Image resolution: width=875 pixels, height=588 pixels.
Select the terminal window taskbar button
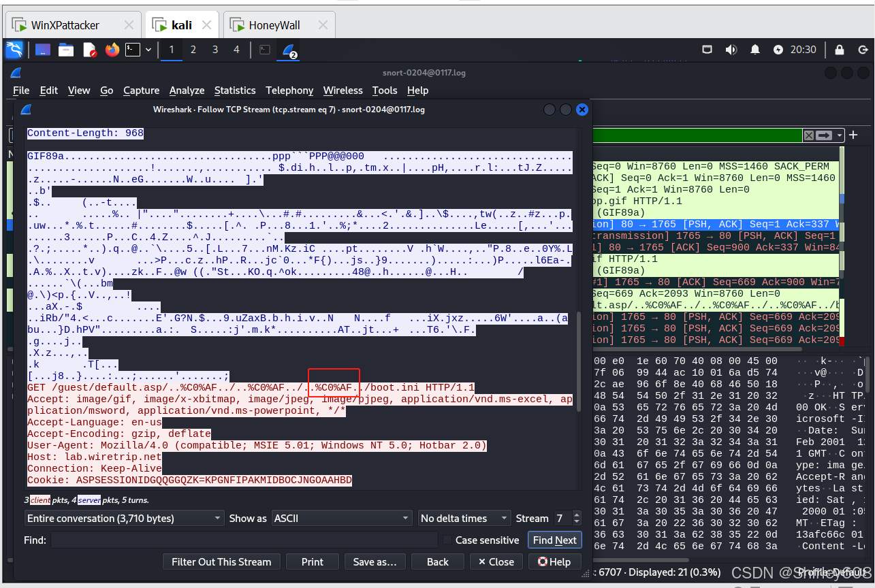click(266, 50)
